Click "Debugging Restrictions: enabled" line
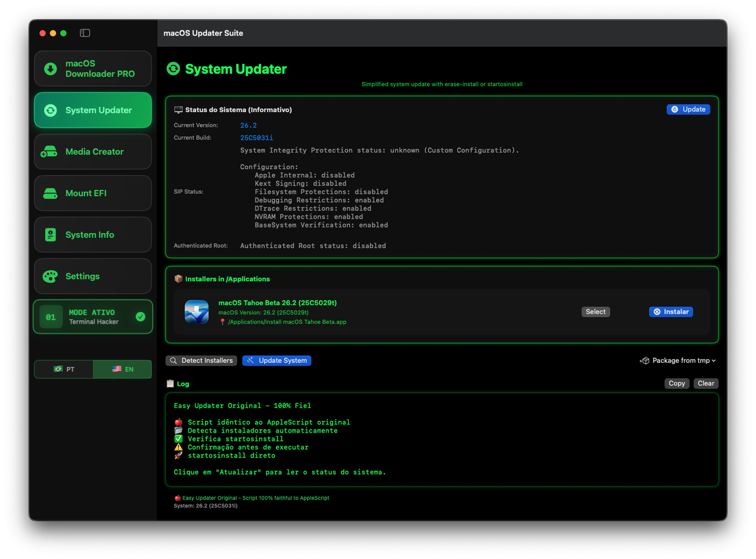 point(319,200)
